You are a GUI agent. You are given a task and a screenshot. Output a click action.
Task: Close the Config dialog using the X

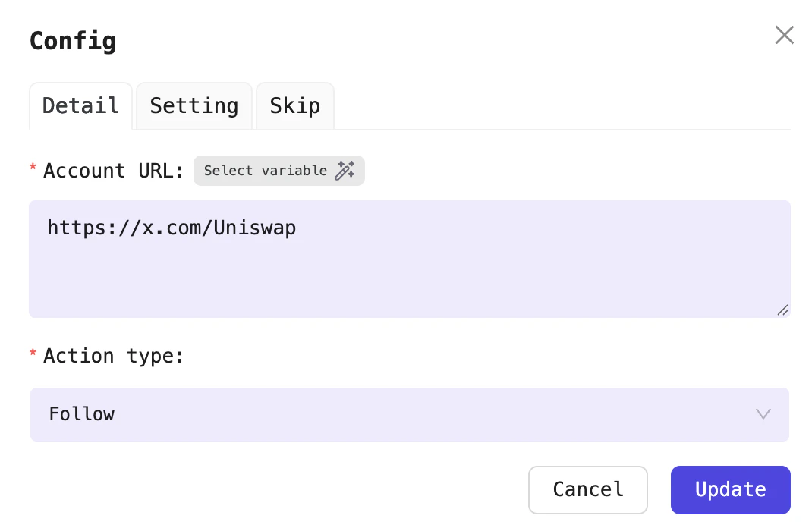pos(784,35)
